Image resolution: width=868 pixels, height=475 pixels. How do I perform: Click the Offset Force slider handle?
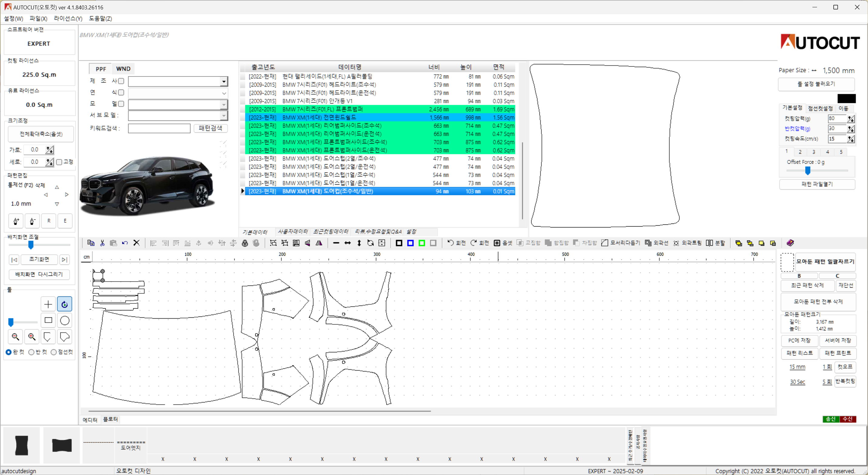[x=808, y=171]
